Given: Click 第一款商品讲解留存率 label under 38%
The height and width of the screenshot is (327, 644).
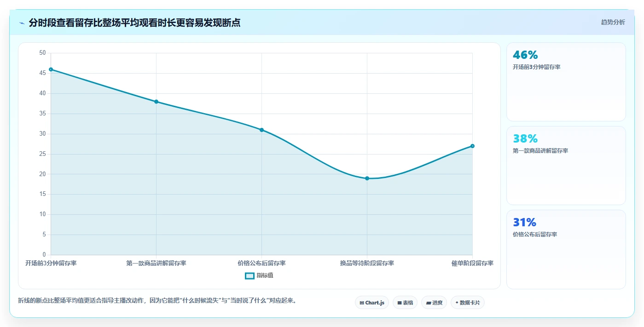Looking at the screenshot, I should point(540,151).
